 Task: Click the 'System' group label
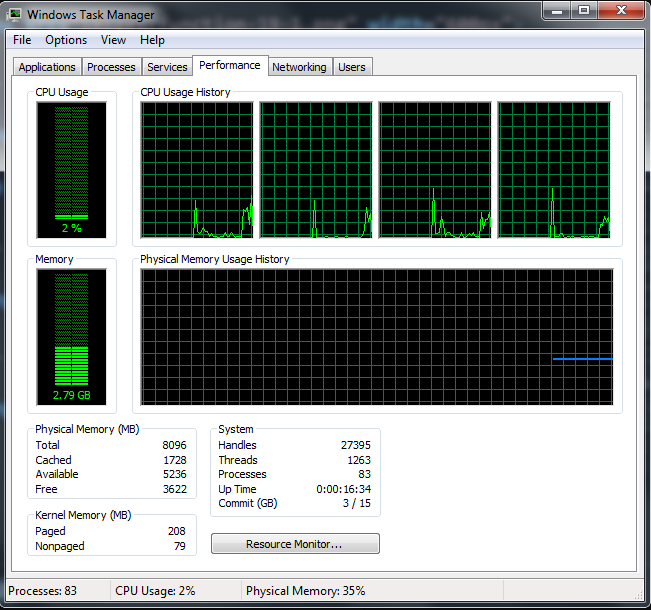[x=236, y=429]
